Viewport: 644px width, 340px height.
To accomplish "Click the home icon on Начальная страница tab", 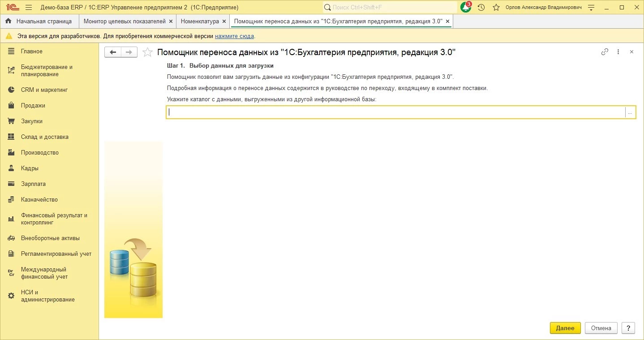I will [x=8, y=21].
